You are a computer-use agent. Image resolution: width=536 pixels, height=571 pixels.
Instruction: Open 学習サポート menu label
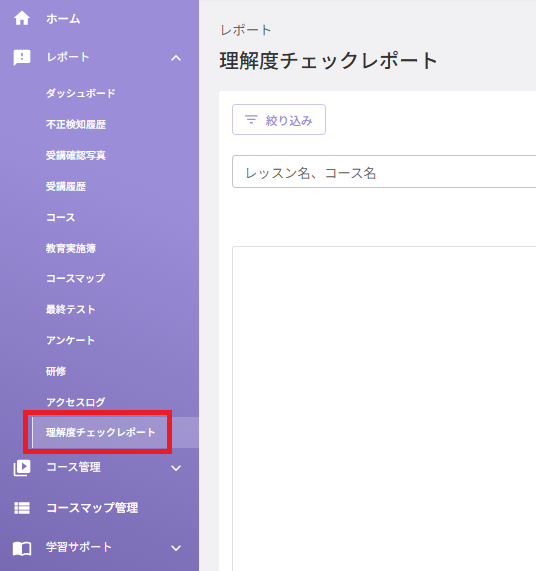pos(79,547)
